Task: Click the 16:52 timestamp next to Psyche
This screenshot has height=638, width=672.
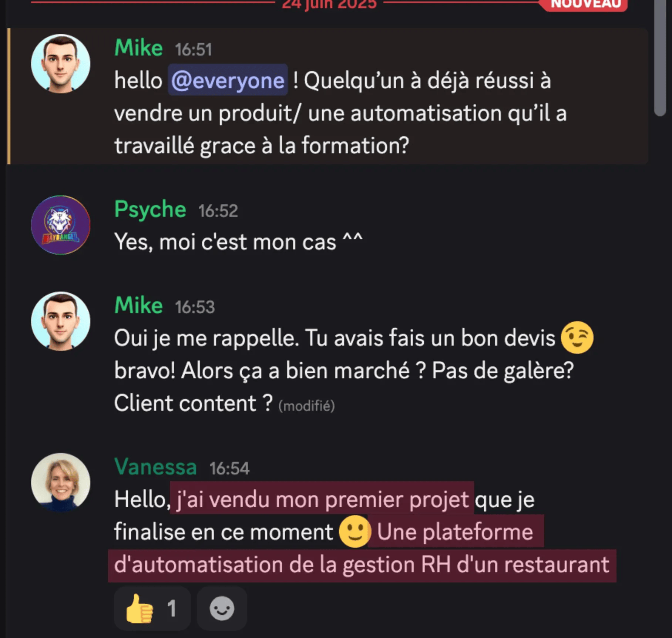Action: coord(218,211)
